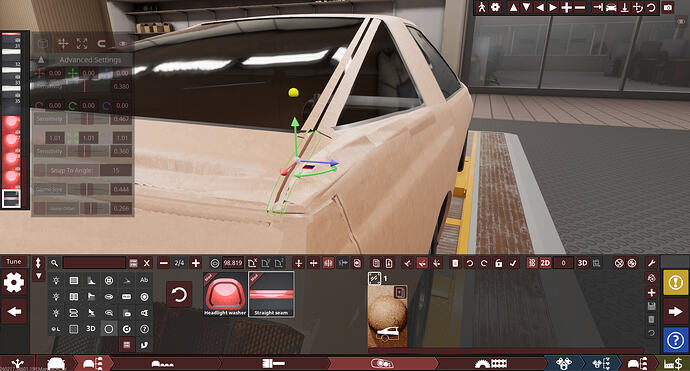Open camera settings gear in top toolbar
Viewport: 690px width, 371px height.
coord(495,7)
